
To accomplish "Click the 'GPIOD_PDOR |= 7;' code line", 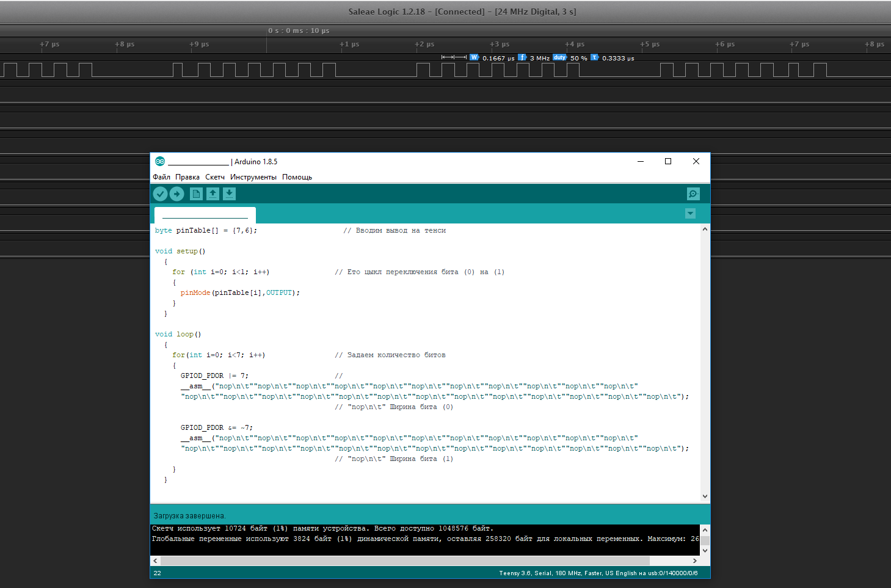I will pos(214,376).
